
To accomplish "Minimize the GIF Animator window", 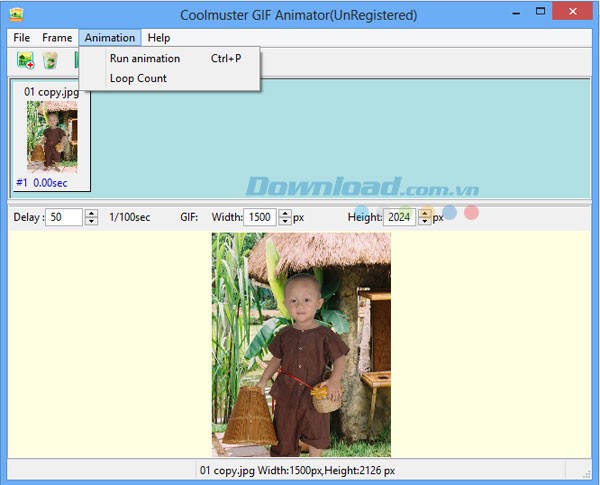I will pyautogui.click(x=516, y=13).
